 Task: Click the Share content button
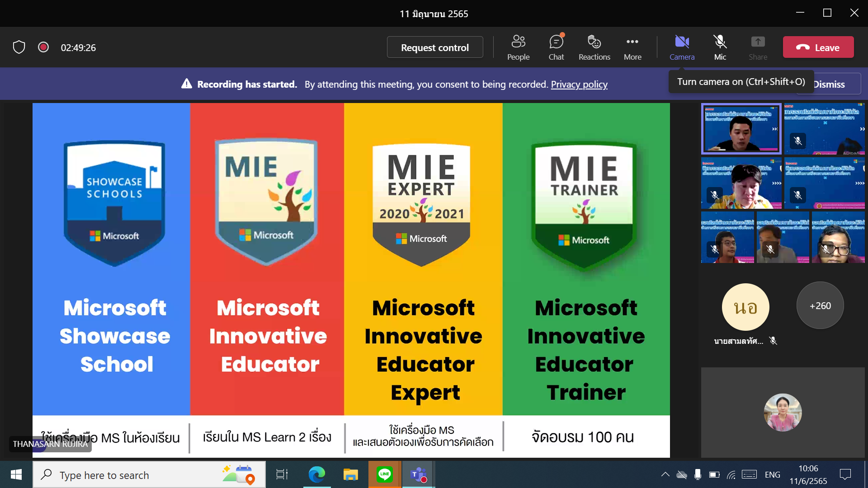tap(758, 47)
